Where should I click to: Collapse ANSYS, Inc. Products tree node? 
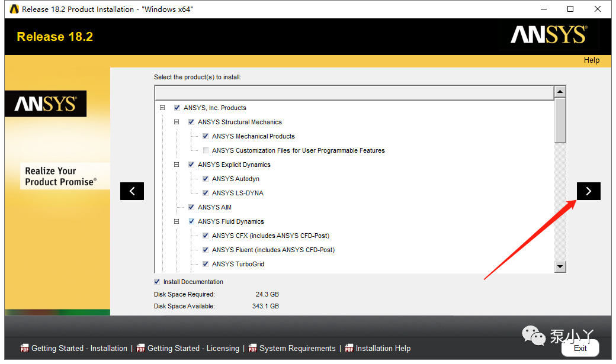click(162, 108)
